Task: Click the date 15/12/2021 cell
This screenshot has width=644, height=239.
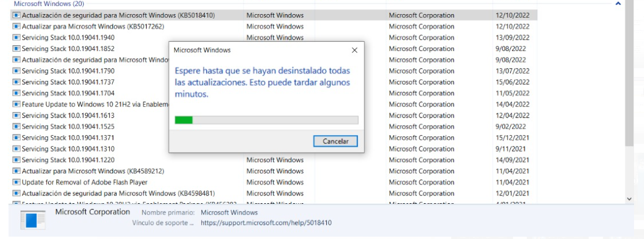Action: click(513, 137)
